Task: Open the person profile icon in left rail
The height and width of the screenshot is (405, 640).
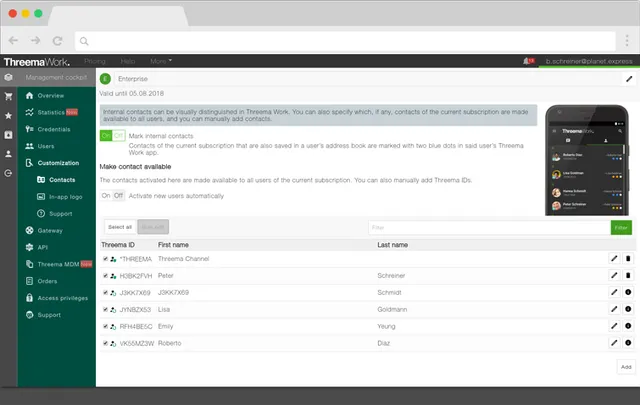Action: 8,154
